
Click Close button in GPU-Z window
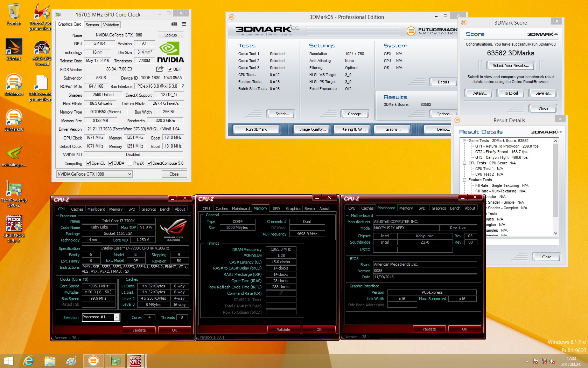174,174
